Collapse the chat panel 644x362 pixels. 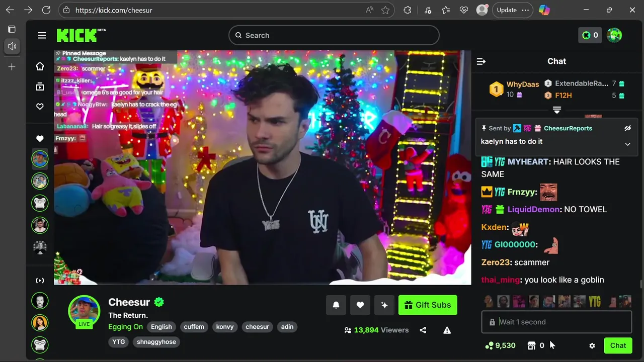pyautogui.click(x=481, y=61)
